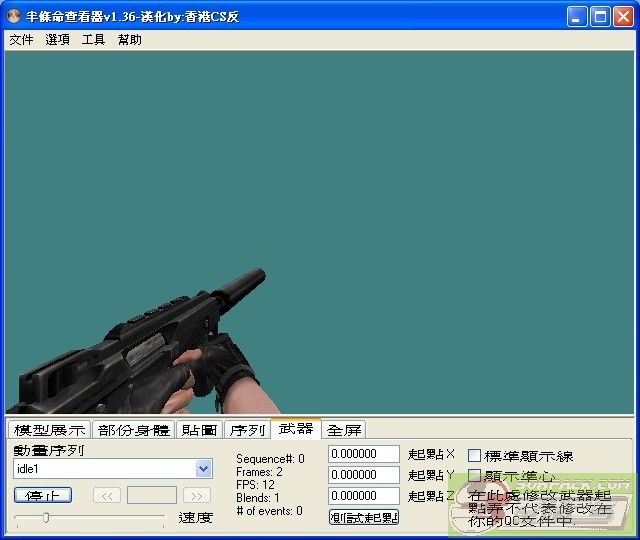Enable the 標準顯示線 checkbox
The height and width of the screenshot is (540, 640).
coord(474,456)
